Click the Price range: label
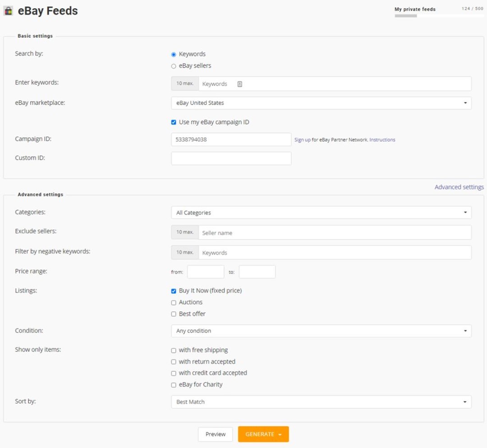Screen dimensions: 487x448 [31, 271]
